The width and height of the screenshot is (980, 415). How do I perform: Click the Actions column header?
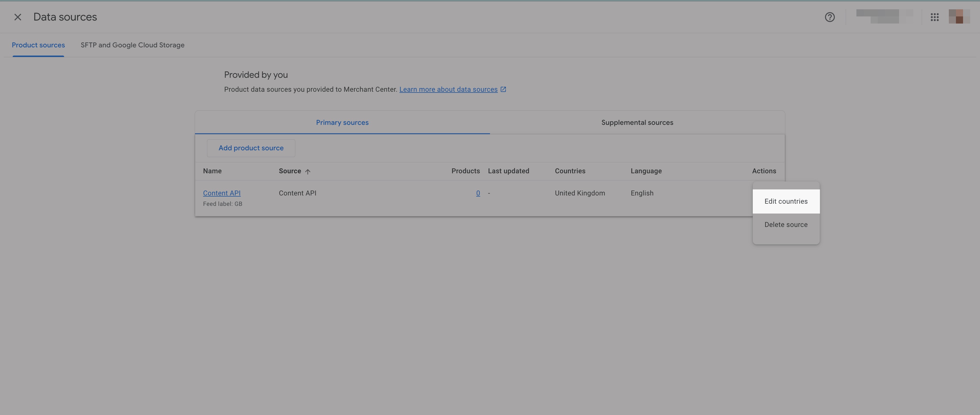pyautogui.click(x=764, y=171)
